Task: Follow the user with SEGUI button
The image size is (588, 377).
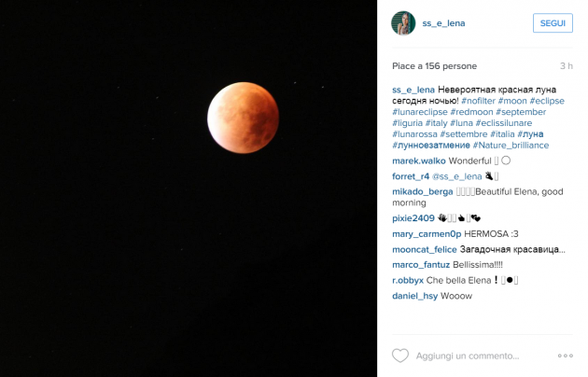Action: point(553,23)
